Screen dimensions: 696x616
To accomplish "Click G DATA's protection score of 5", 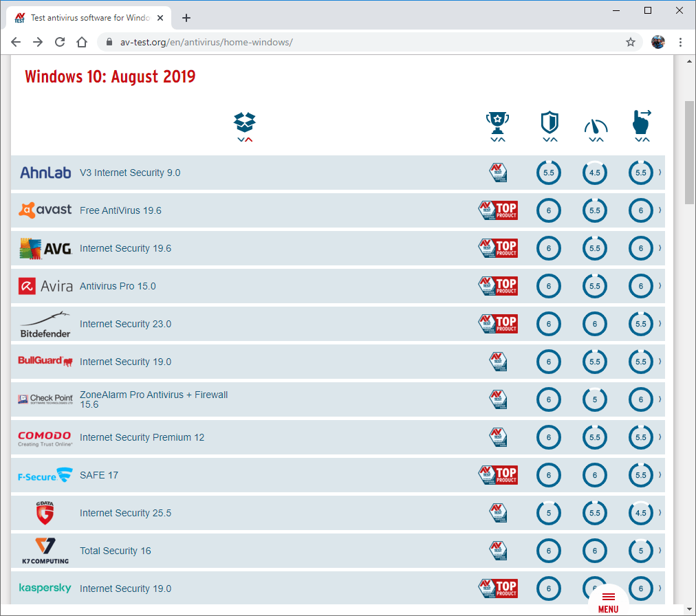I will click(x=549, y=513).
